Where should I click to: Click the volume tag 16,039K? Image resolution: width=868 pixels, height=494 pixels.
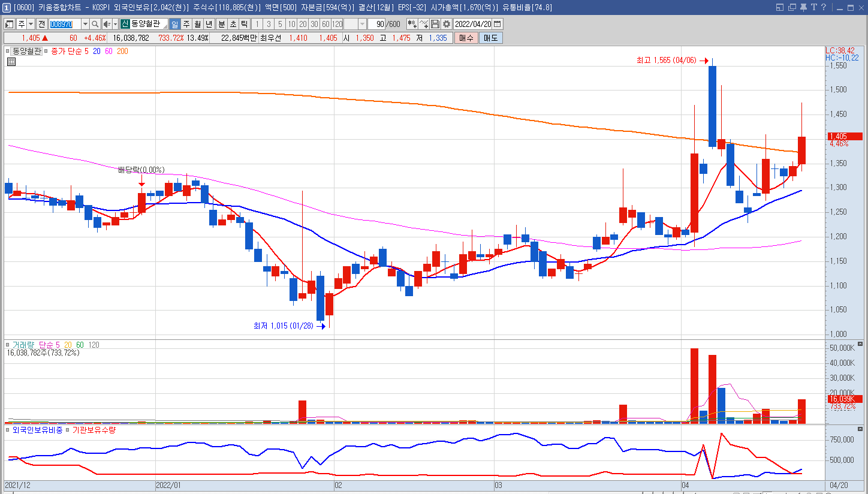tap(844, 399)
